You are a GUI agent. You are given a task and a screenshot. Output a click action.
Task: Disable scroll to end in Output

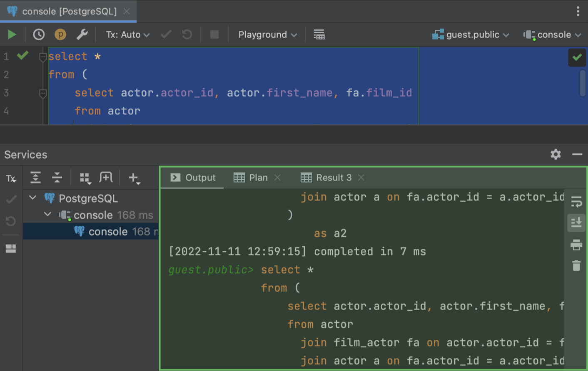click(576, 223)
